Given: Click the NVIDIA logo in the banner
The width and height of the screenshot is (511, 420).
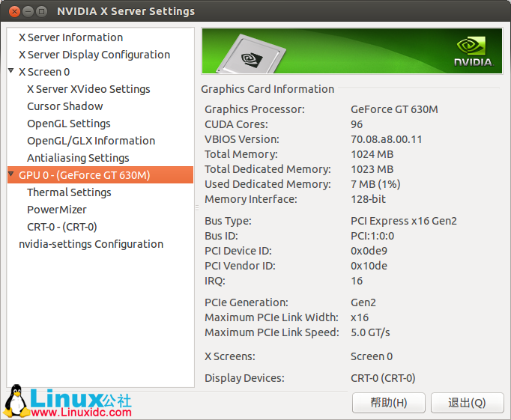Looking at the screenshot, I should (474, 51).
